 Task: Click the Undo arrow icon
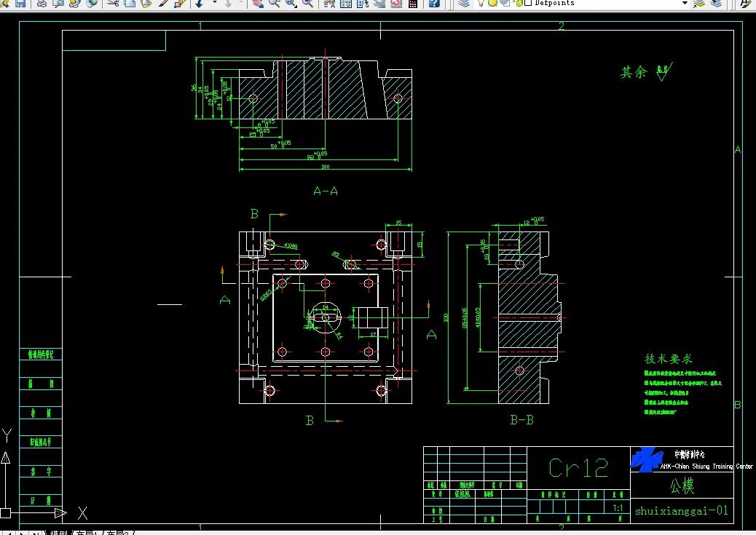[200, 4]
